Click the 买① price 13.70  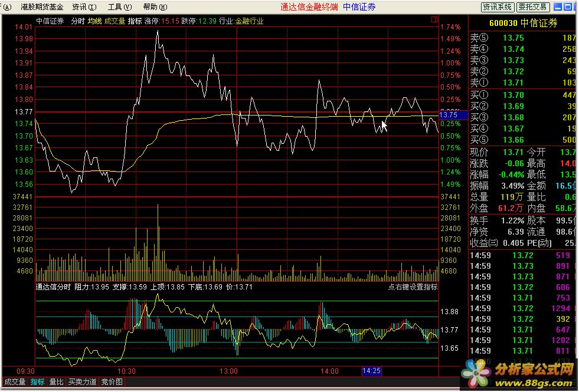[x=513, y=95]
